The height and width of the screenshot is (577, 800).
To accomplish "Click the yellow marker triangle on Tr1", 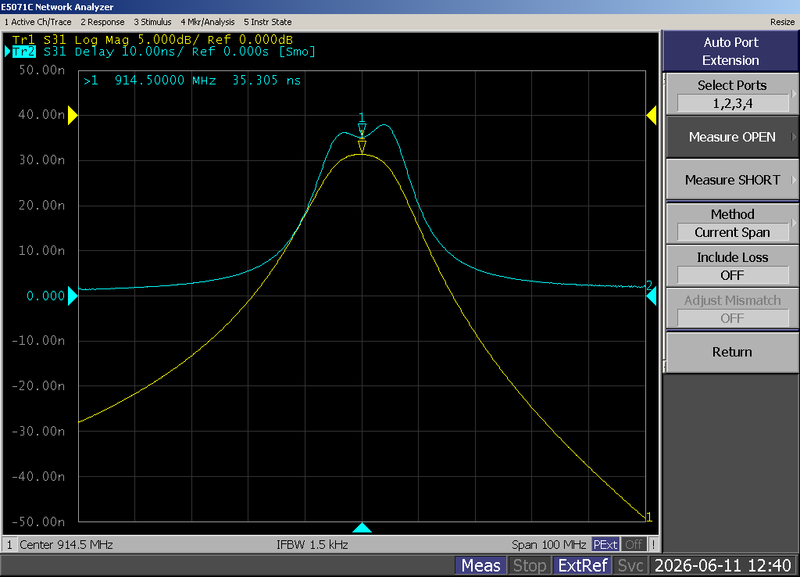I will 362,147.
